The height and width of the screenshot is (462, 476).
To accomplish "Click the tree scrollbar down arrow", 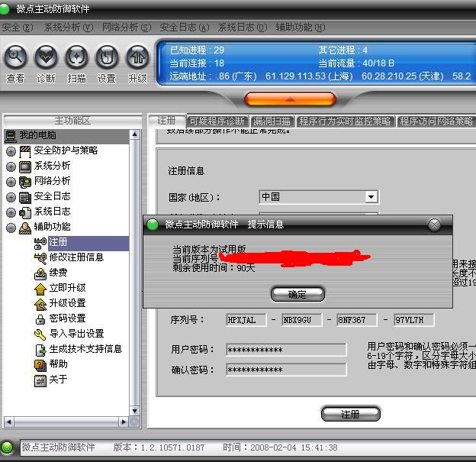I will (x=135, y=412).
